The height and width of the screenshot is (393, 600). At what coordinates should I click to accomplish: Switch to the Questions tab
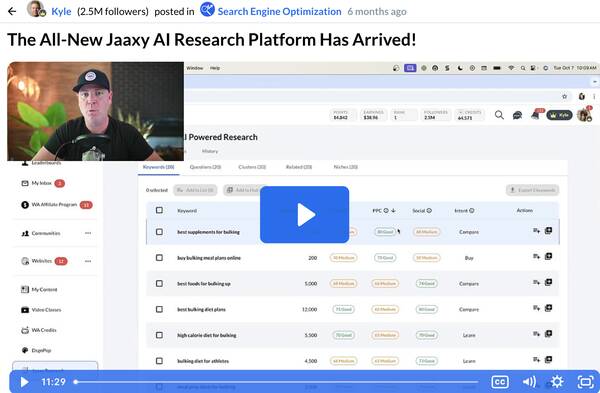click(205, 167)
